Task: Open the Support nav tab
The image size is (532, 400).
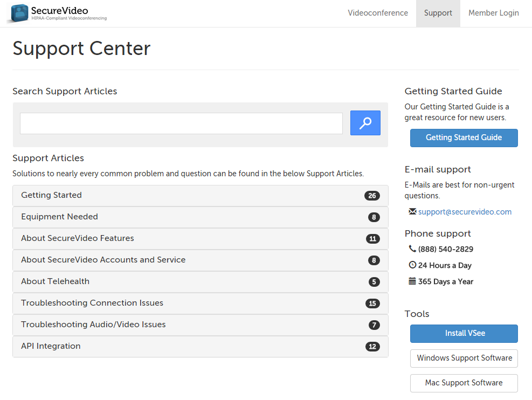Action: [438, 13]
